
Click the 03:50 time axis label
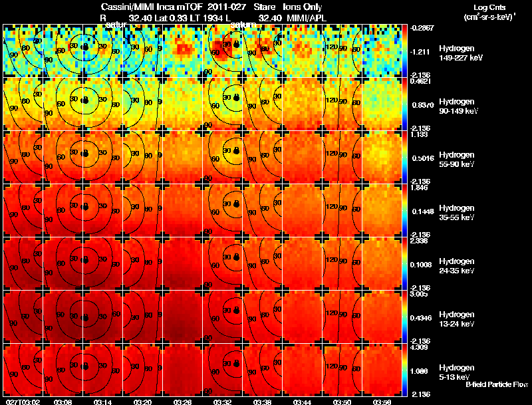[342, 402]
